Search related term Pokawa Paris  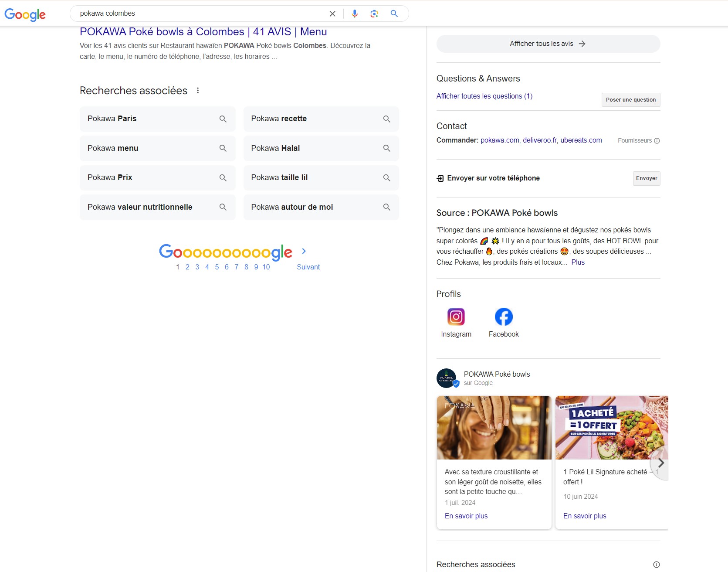coord(157,119)
